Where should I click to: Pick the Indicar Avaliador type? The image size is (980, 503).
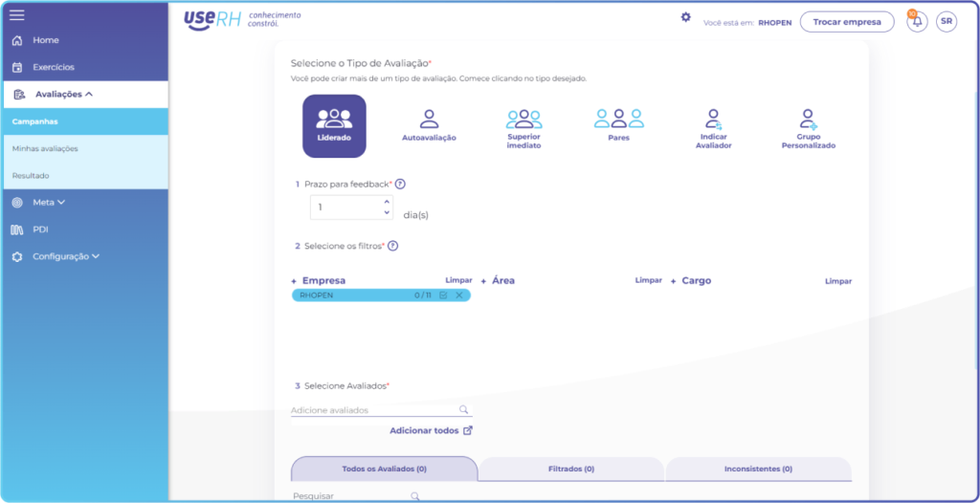coord(713,129)
